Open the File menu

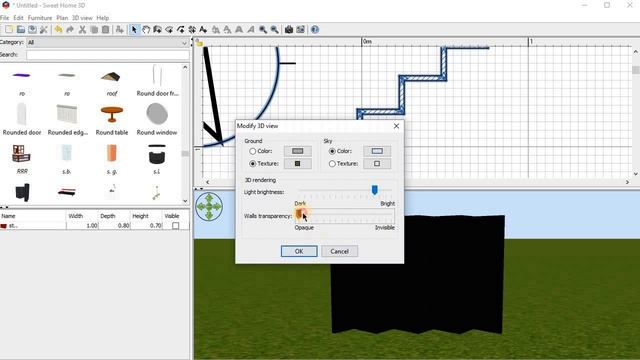4,18
